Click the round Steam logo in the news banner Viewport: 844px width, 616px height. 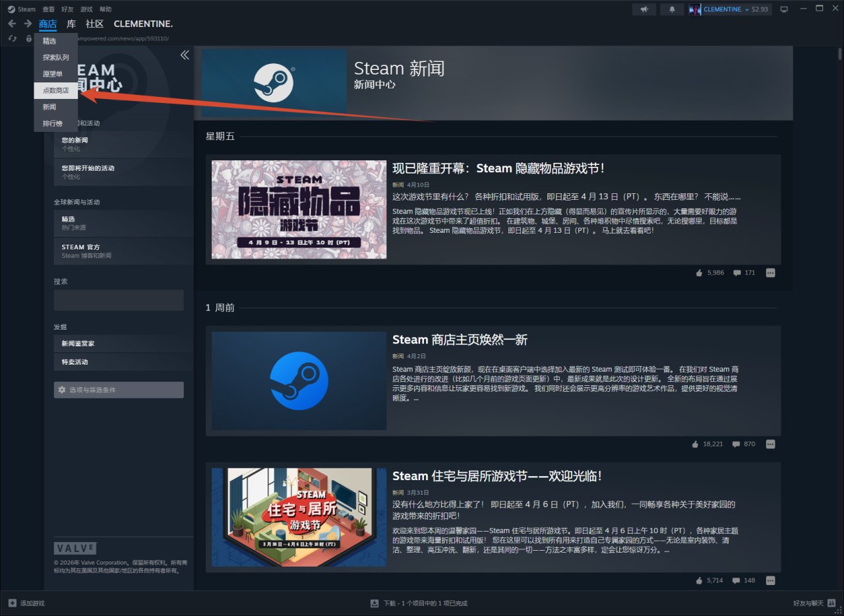274,83
